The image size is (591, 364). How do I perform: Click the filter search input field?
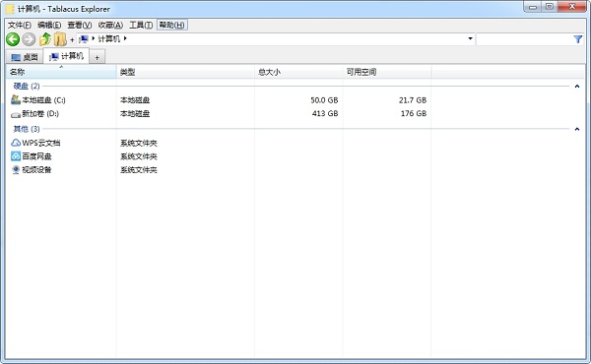(524, 39)
